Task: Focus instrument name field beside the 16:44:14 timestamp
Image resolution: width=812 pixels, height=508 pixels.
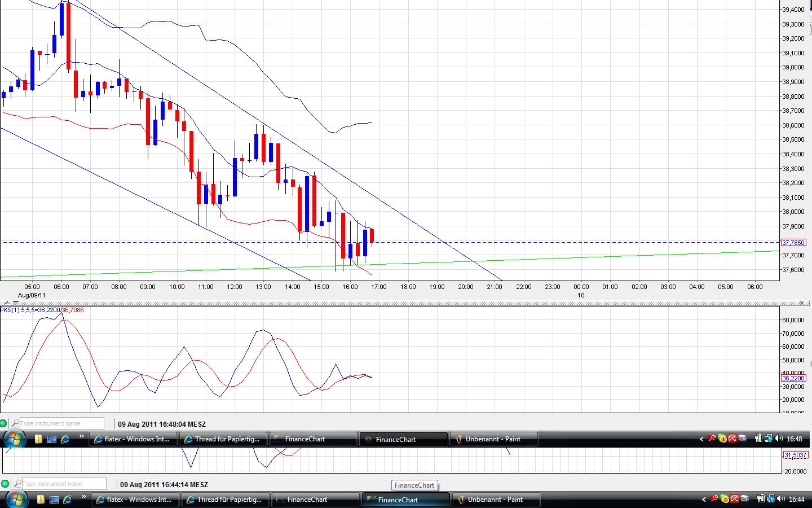Action: point(64,484)
